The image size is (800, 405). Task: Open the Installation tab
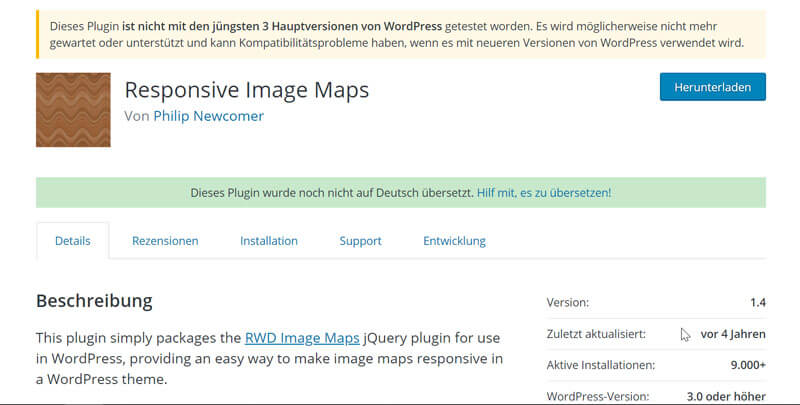[269, 241]
